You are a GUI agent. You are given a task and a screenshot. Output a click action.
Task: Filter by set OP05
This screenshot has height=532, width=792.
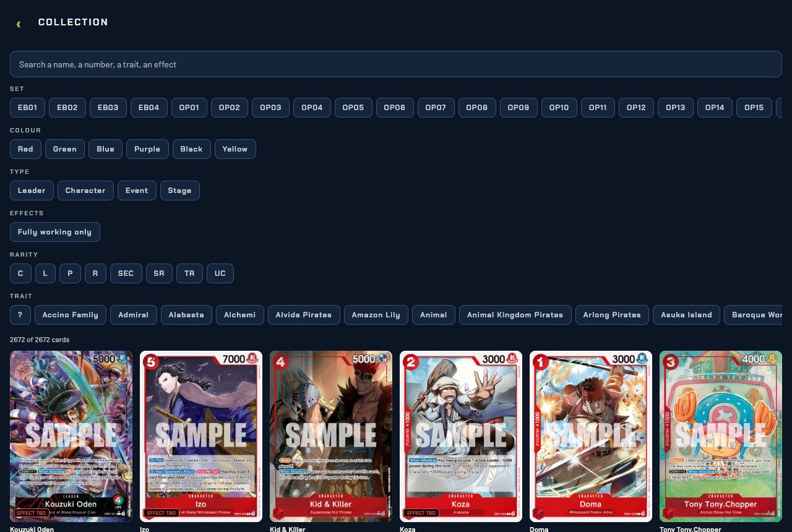click(353, 108)
